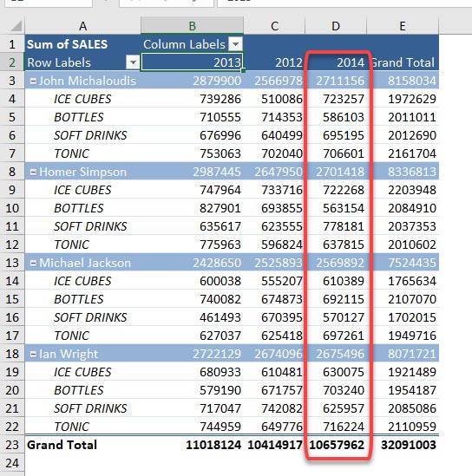
Task: Select cell with value 11018124
Action: (x=192, y=445)
